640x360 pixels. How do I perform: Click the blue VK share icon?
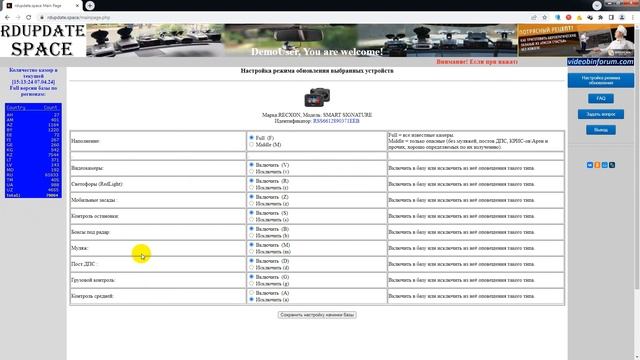tap(590, 165)
